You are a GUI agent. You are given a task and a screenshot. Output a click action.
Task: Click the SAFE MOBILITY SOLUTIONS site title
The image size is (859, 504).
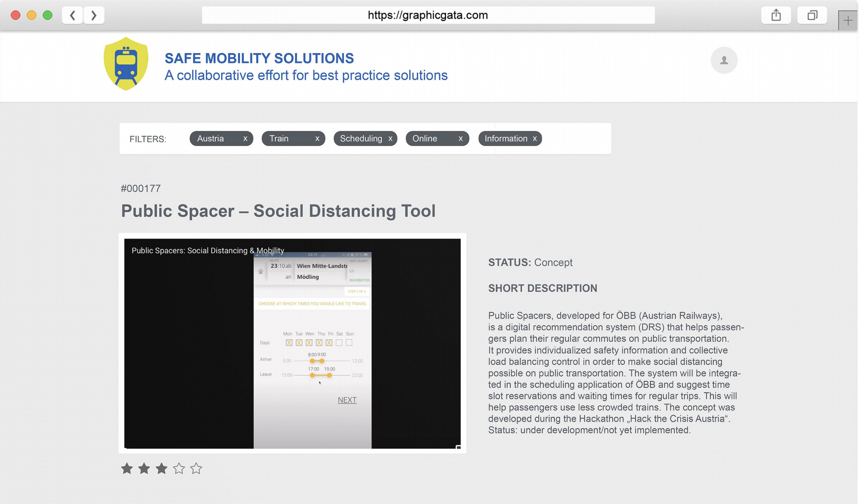[x=259, y=58]
